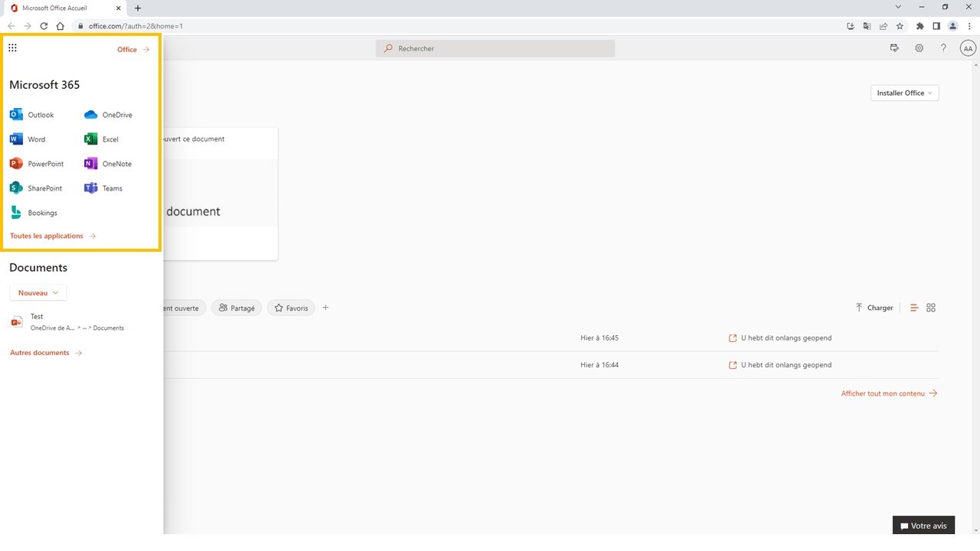Screen dimensions: 980x551
Task: Open the Chrome extensions puzzle icon
Action: coord(920,26)
